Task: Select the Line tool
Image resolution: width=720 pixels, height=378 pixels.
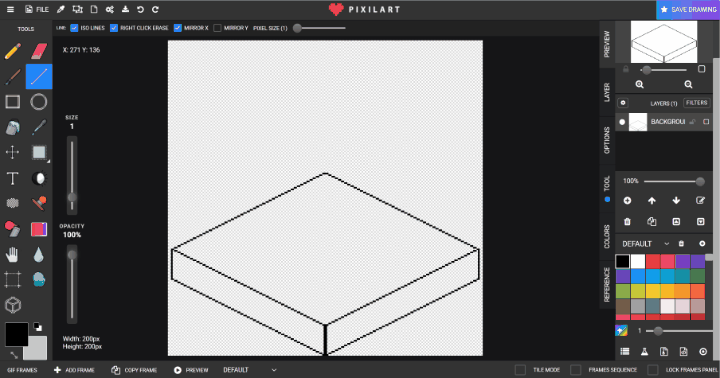Action: pos(39,77)
